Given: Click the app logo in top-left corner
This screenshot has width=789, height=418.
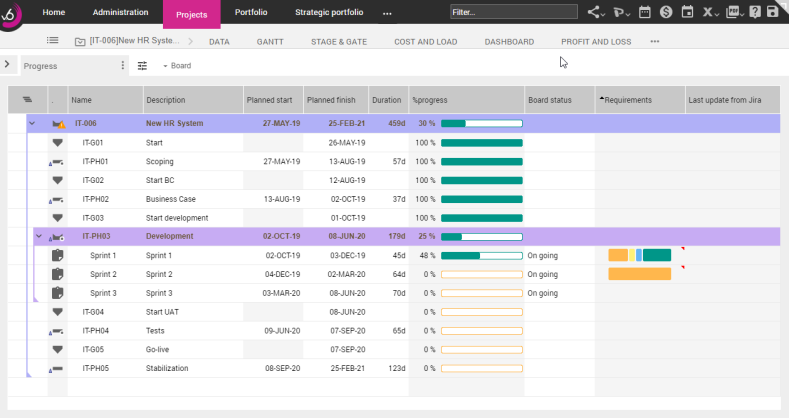Looking at the screenshot, I should click(x=11, y=15).
